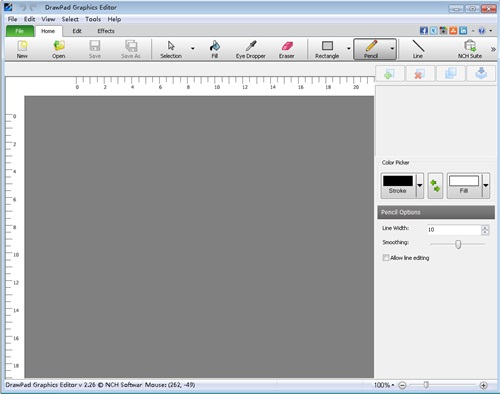The height and width of the screenshot is (394, 500).
Task: Click the duplicate layer icon
Action: (450, 73)
